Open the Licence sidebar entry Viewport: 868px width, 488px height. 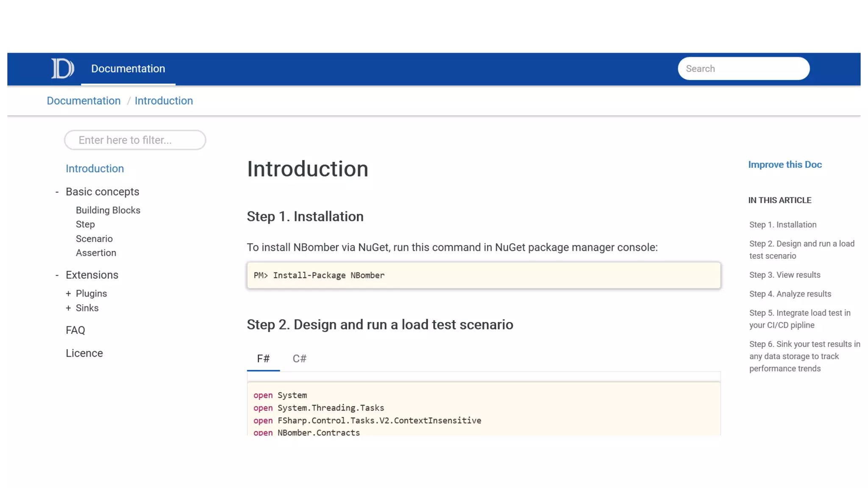point(84,353)
